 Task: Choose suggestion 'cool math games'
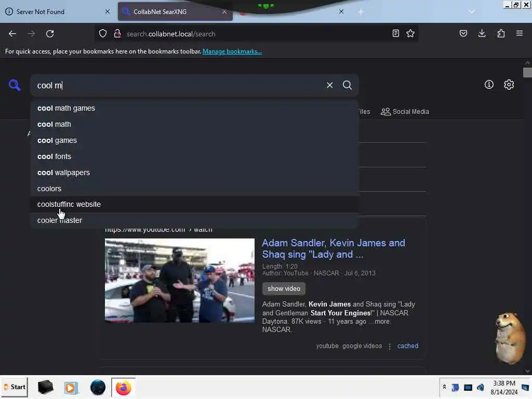(x=195, y=108)
